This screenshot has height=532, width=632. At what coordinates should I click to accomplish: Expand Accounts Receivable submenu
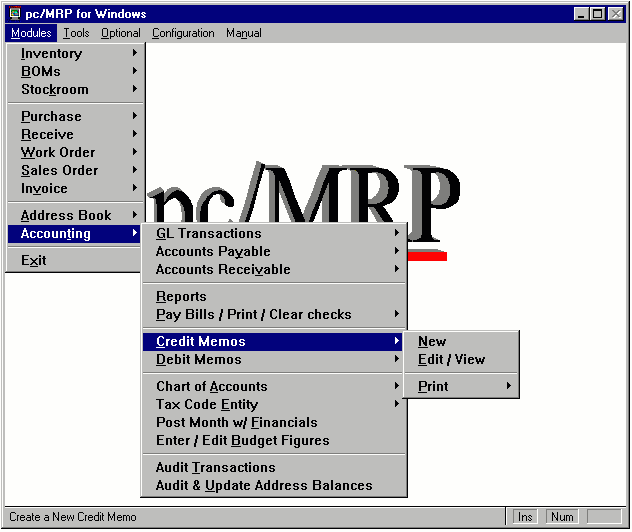tap(274, 269)
